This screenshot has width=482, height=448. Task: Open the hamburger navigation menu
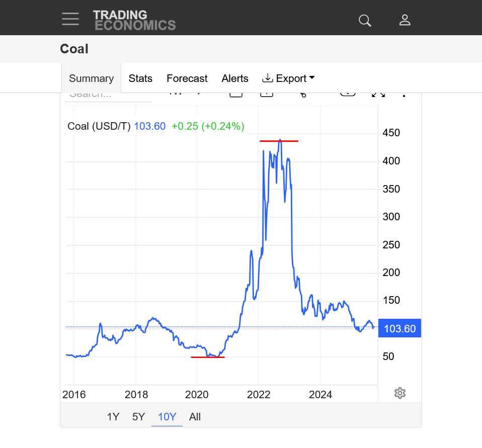point(70,19)
